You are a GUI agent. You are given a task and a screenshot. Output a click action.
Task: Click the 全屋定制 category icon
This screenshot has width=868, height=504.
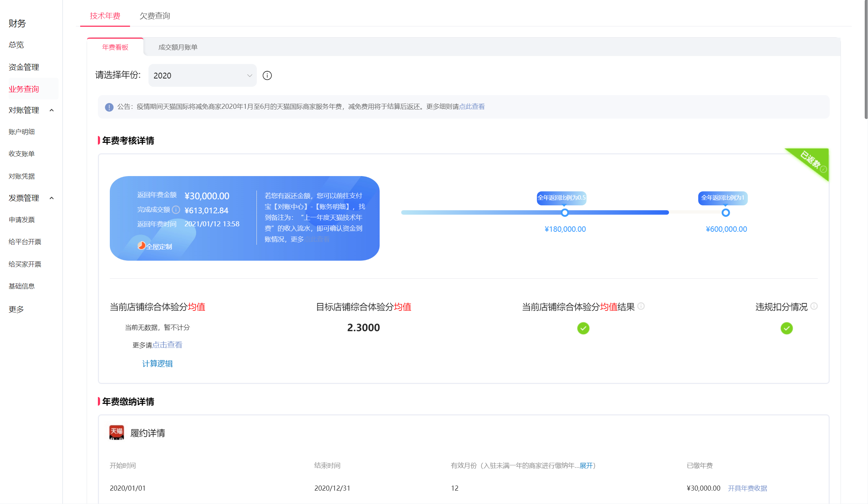(x=141, y=246)
